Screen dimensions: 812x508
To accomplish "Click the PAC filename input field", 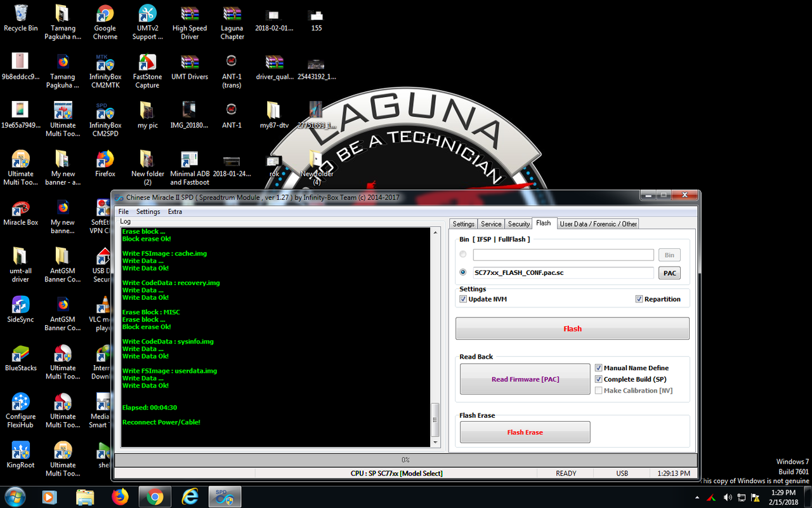I will tap(563, 272).
